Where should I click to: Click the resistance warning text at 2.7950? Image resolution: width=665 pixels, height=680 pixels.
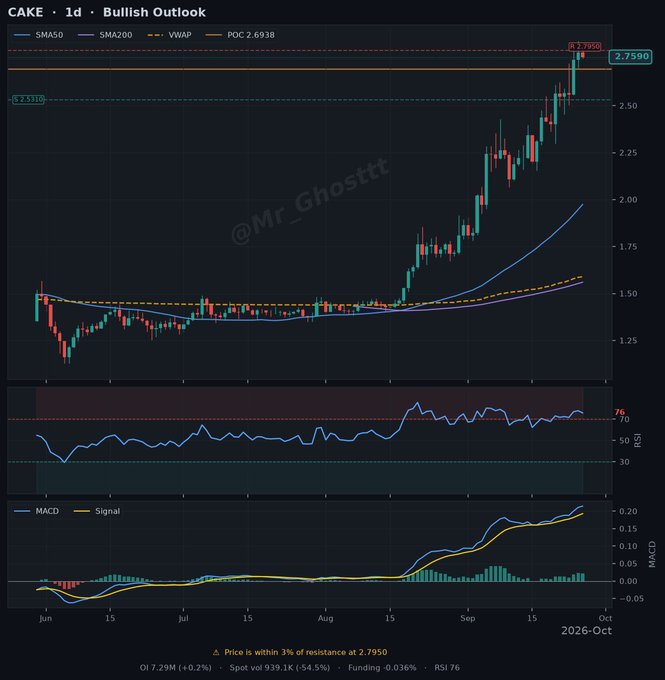point(306,652)
